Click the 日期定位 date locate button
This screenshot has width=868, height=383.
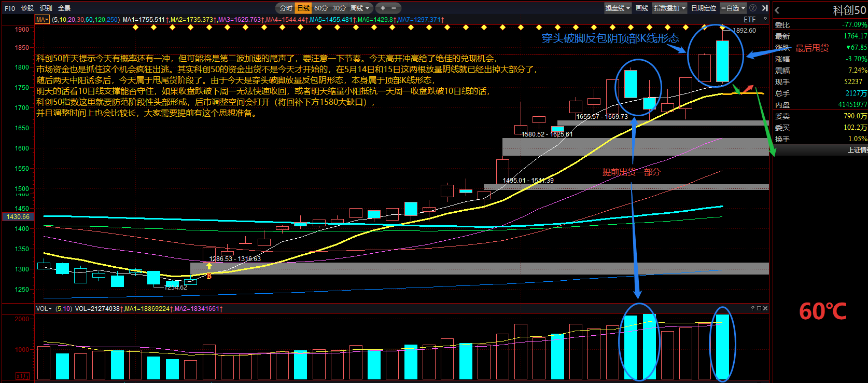(x=704, y=8)
